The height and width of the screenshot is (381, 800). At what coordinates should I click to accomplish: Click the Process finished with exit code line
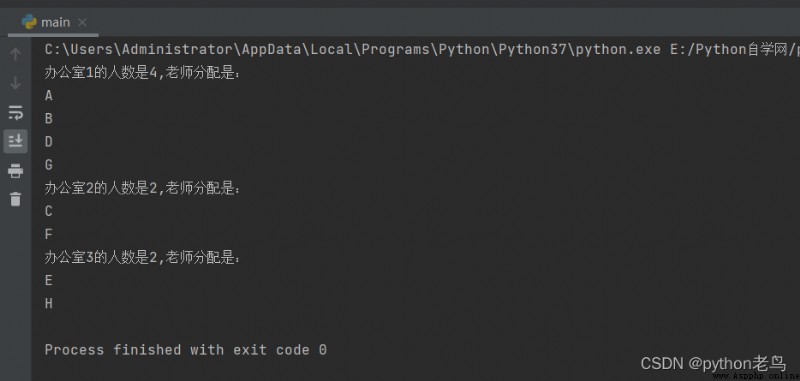[186, 350]
